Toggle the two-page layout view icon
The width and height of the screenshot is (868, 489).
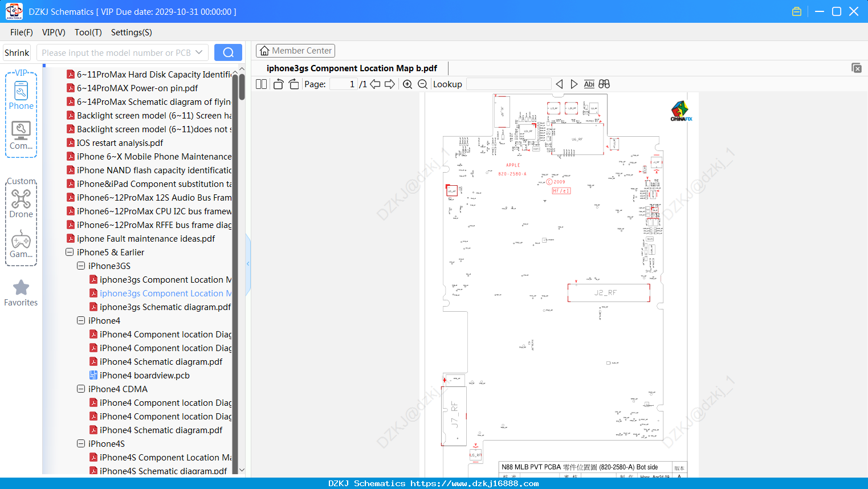point(262,84)
